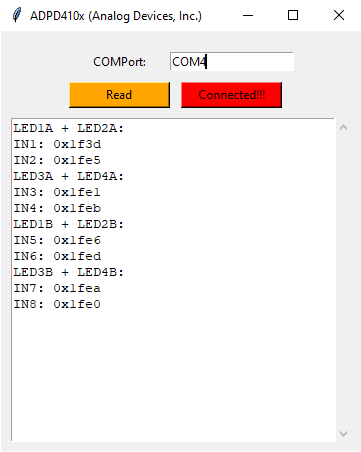This screenshot has width=361, height=452.
Task: Click the orange Read button
Action: tap(119, 95)
